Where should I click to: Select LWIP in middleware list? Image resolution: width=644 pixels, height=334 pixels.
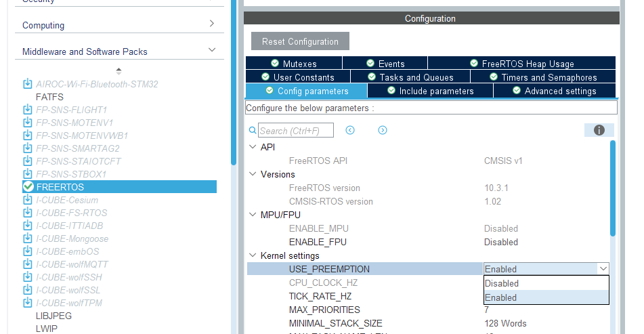coord(47,329)
